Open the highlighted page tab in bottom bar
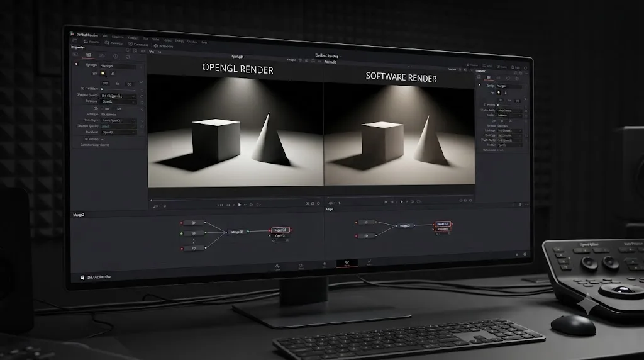 (x=347, y=263)
